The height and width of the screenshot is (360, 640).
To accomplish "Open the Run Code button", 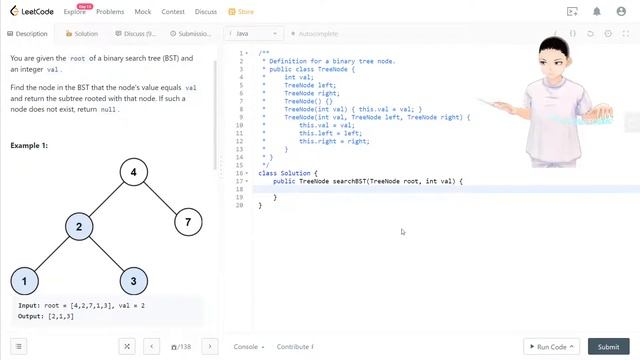I will 551,347.
